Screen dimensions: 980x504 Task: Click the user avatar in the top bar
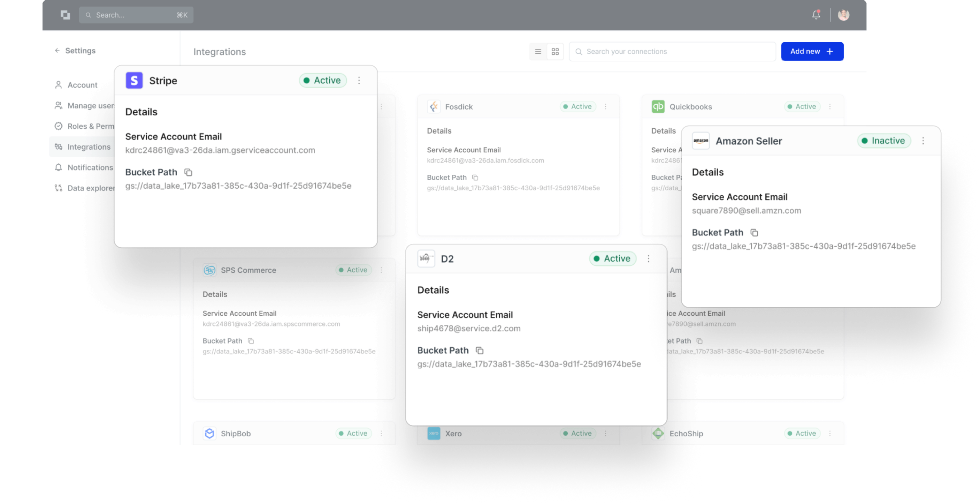click(843, 15)
